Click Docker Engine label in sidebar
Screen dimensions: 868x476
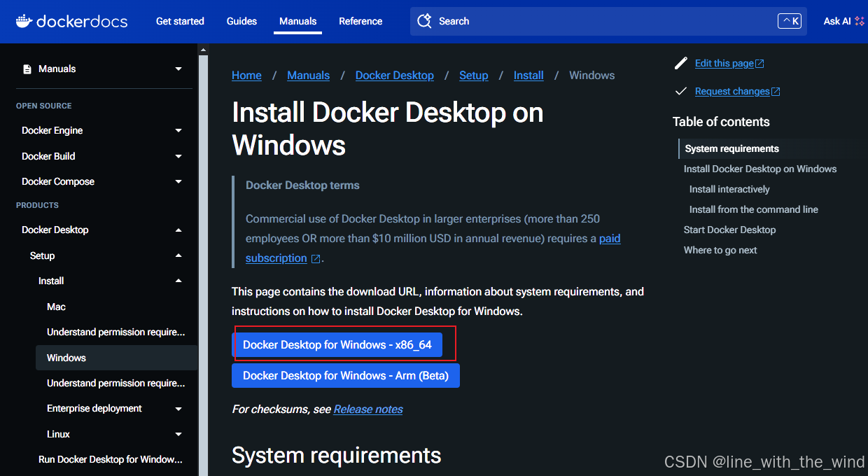tap(52, 130)
